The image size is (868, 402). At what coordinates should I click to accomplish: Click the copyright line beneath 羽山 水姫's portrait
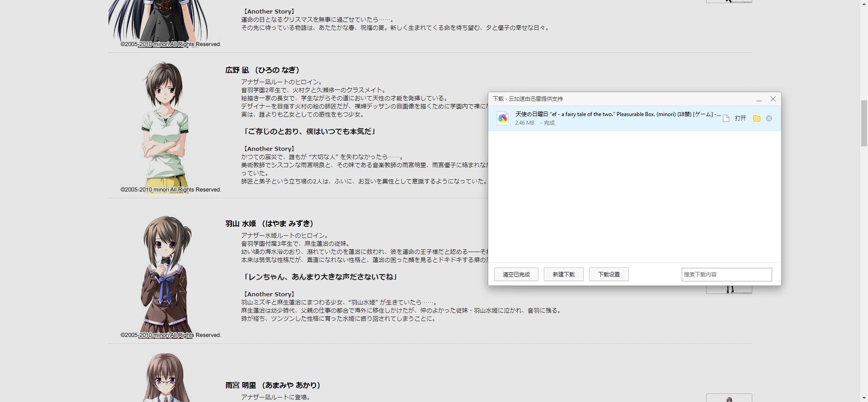pyautogui.click(x=170, y=335)
